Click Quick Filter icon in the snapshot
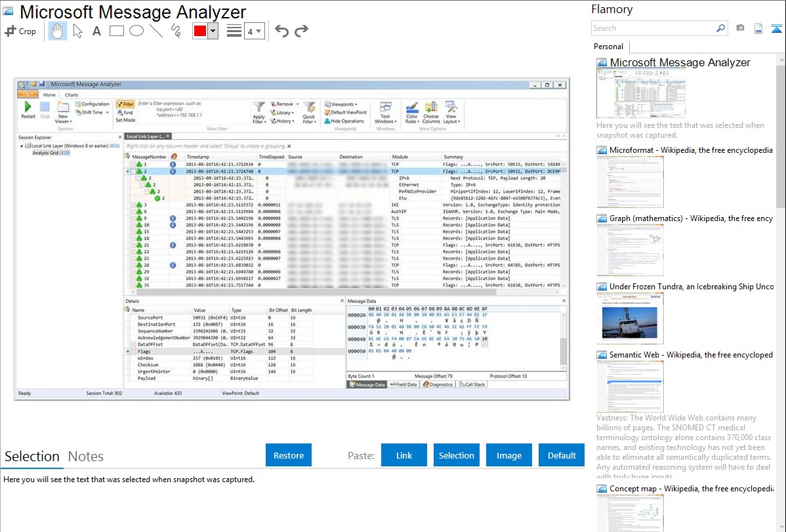Viewport: 786px width, 532px height. coord(309,108)
